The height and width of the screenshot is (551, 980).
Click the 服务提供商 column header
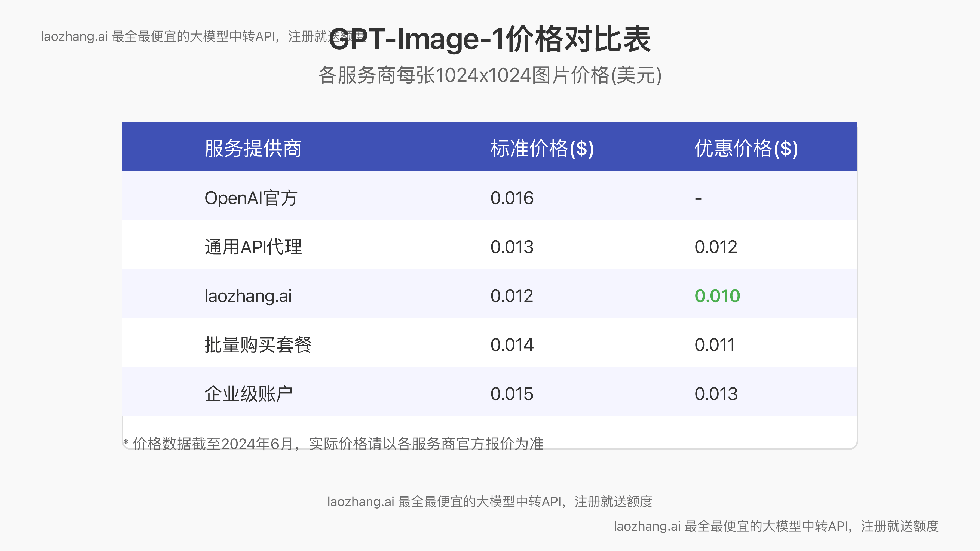point(253,148)
